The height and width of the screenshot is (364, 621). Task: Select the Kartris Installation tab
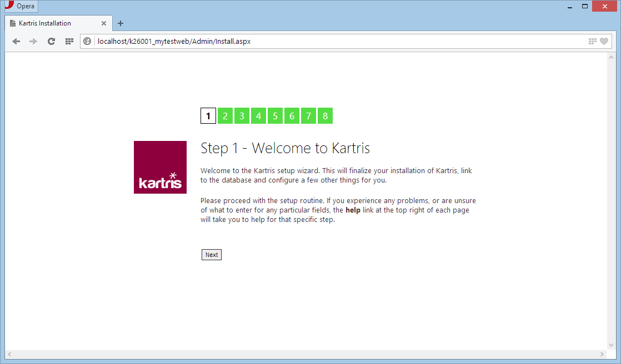tap(59, 23)
